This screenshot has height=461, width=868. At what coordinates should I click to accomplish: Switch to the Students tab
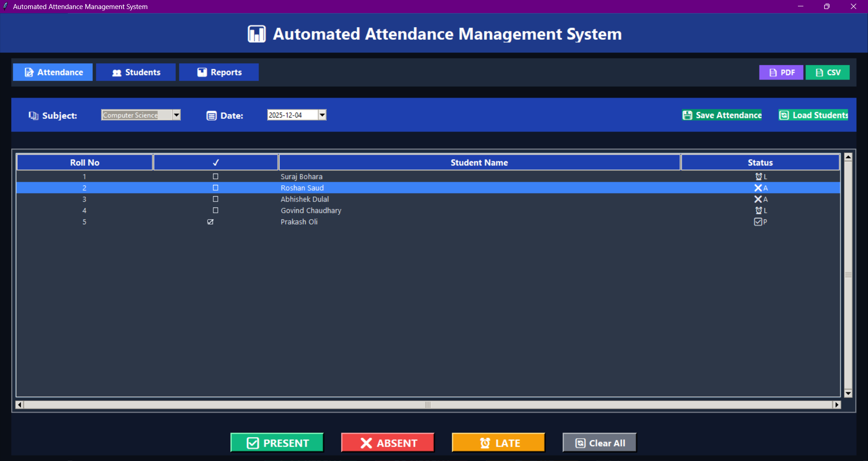coord(136,72)
